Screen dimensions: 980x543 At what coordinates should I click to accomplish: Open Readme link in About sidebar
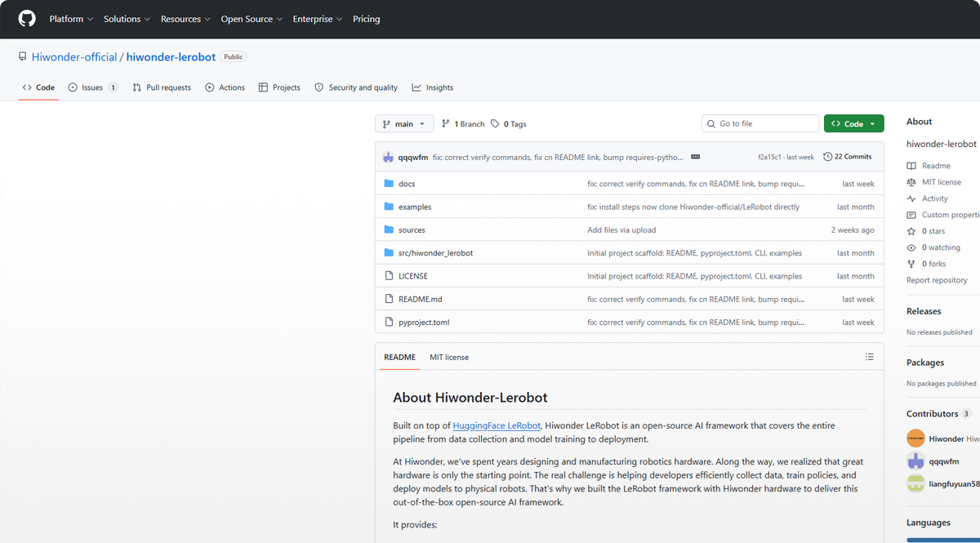pos(929,166)
